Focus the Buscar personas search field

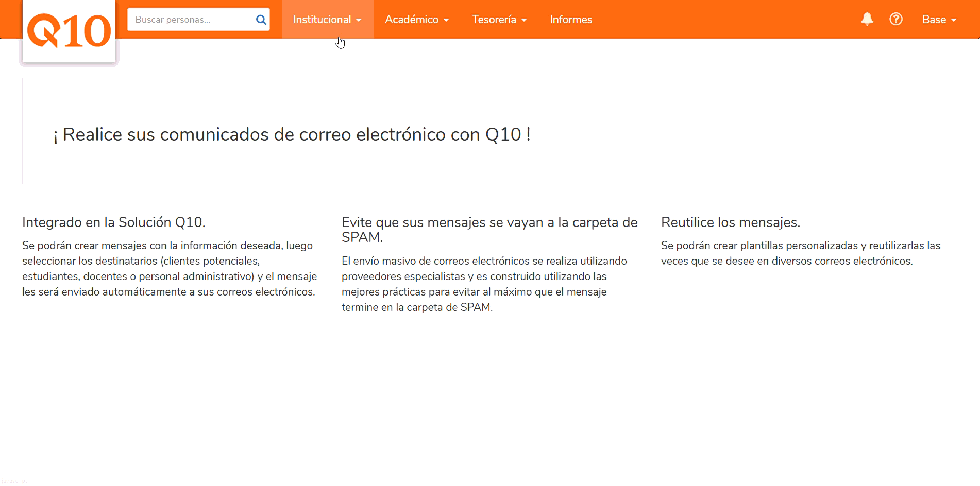click(x=198, y=20)
